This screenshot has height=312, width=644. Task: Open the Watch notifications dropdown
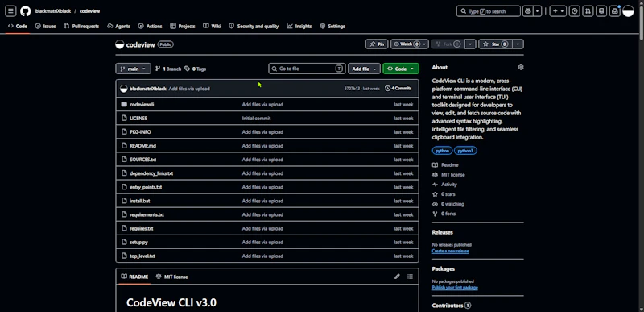click(410, 44)
